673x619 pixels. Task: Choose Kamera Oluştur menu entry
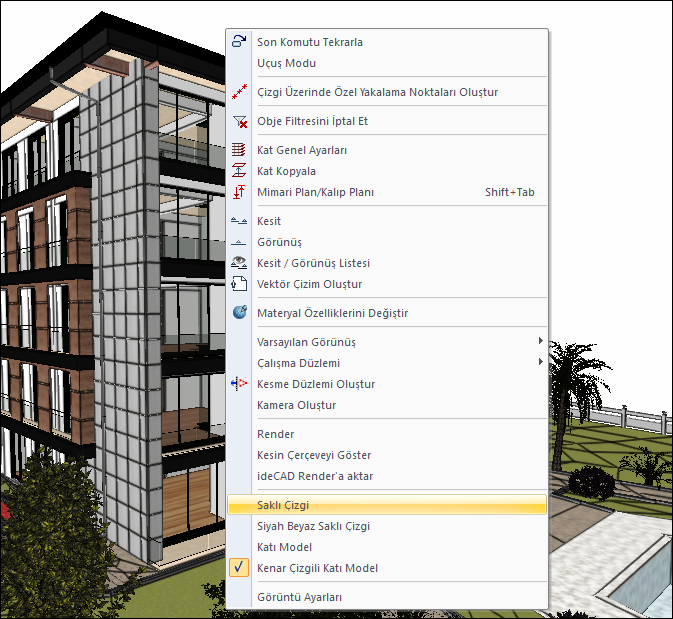[296, 405]
